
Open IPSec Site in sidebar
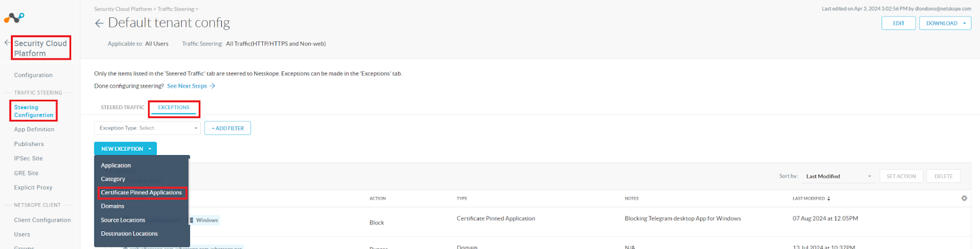[28, 158]
